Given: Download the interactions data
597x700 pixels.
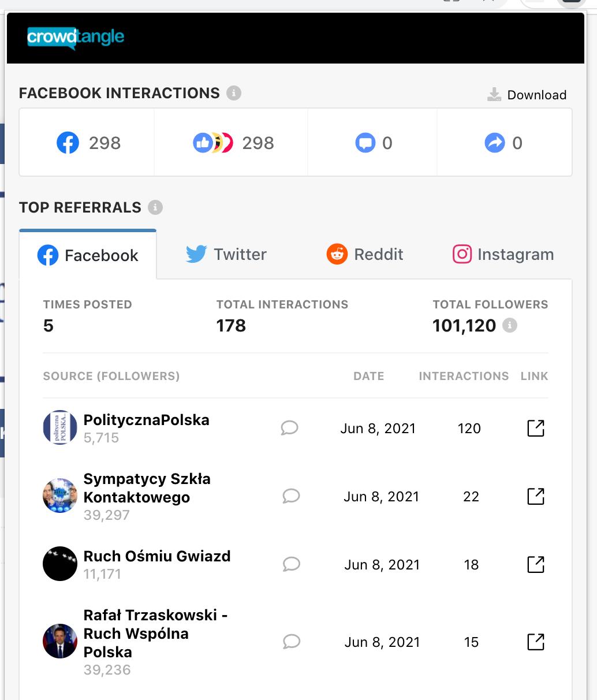Looking at the screenshot, I should (527, 95).
